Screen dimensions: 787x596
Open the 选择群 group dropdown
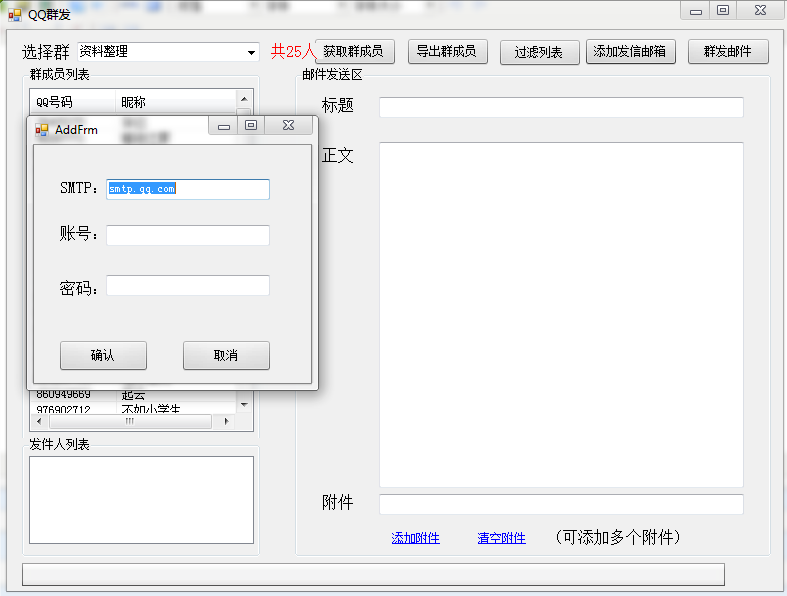point(168,52)
